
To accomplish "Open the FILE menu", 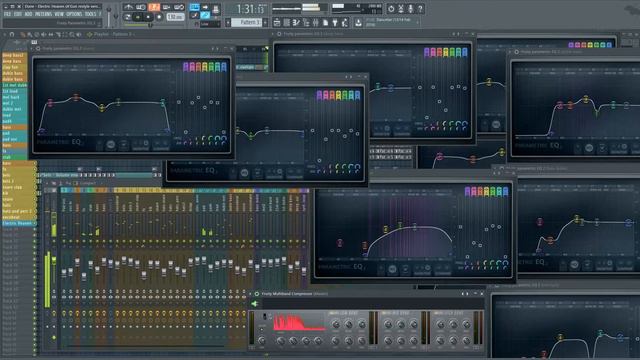I will [x=7, y=14].
